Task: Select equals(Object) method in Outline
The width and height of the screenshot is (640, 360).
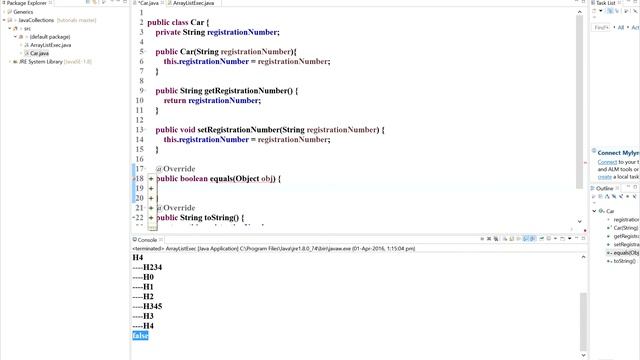Action: 626,253
